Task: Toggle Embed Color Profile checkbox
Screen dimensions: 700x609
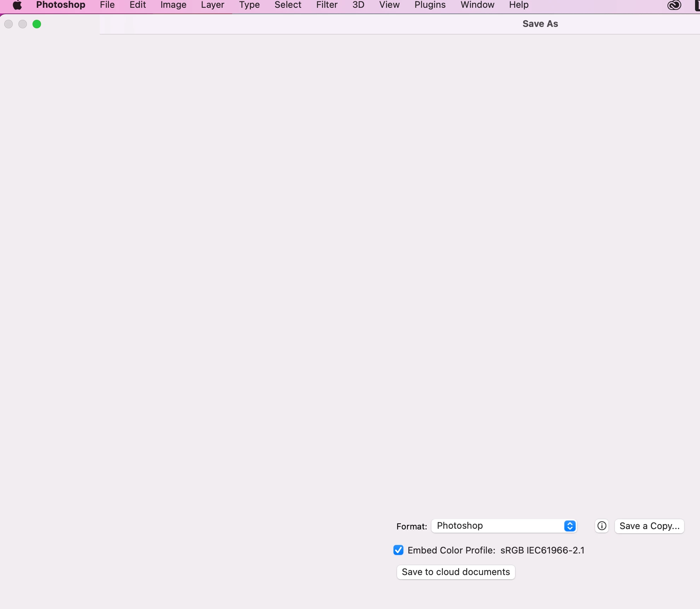Action: 398,550
